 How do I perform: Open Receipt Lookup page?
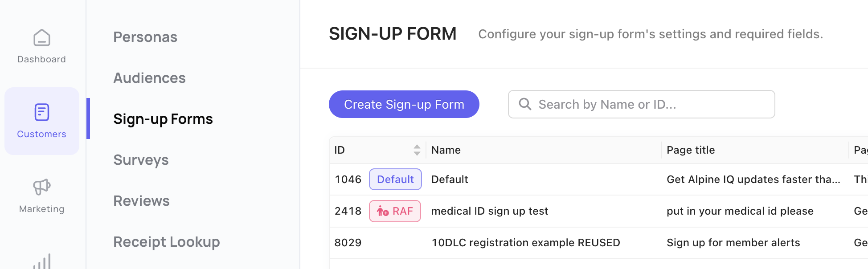pos(167,242)
